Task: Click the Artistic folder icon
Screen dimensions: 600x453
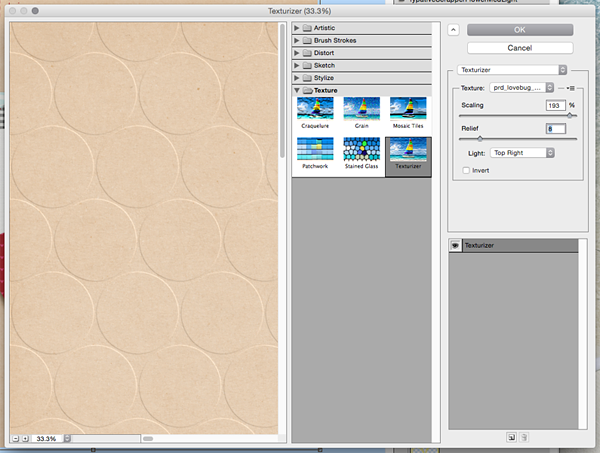Action: coord(307,28)
